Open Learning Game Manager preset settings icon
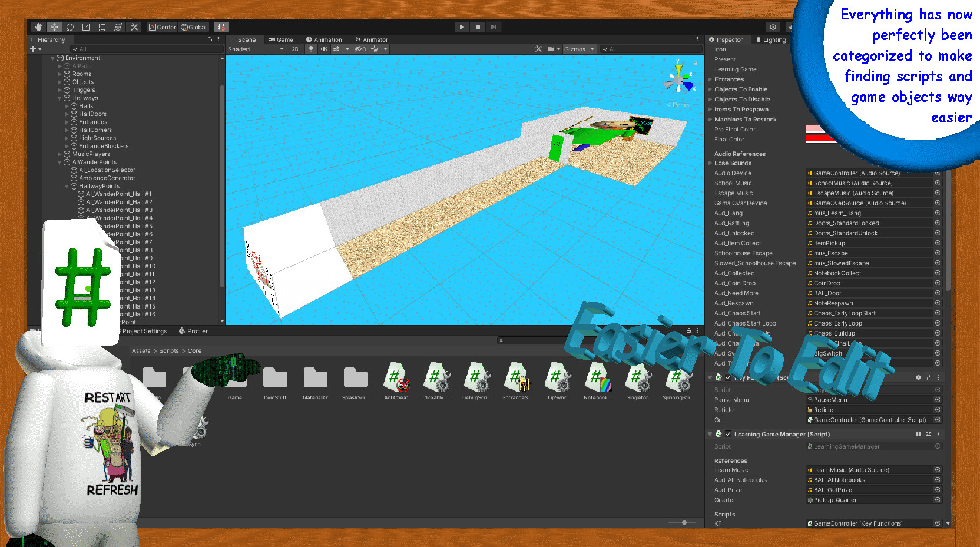The width and height of the screenshot is (980, 547). pos(928,435)
